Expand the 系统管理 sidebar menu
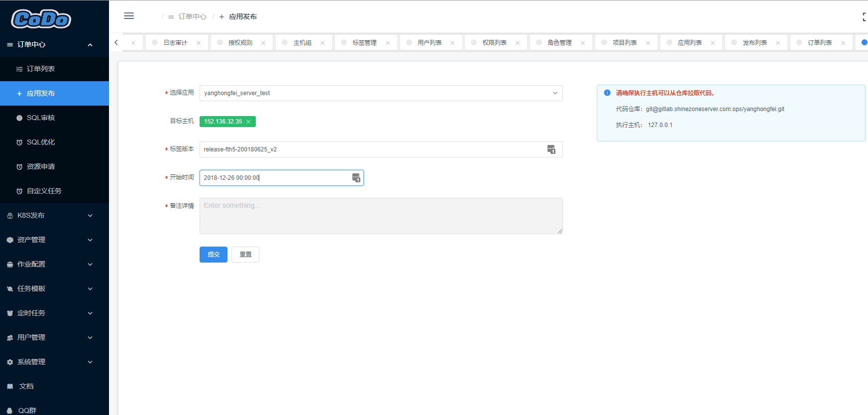This screenshot has height=415, width=868. coord(54,362)
